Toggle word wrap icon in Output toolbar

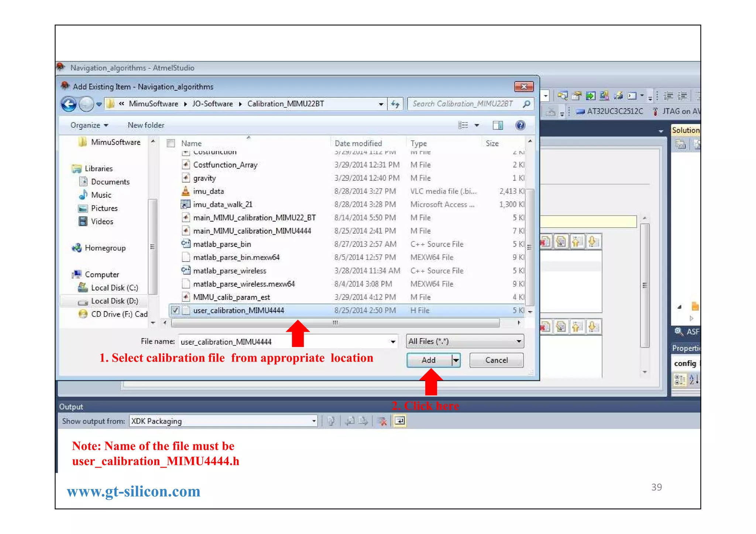[x=400, y=421]
